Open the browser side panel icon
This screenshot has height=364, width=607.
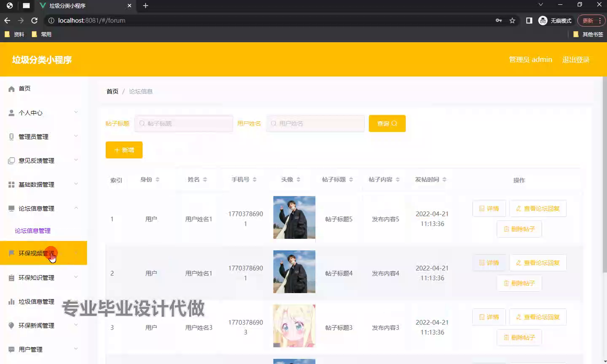coord(529,20)
